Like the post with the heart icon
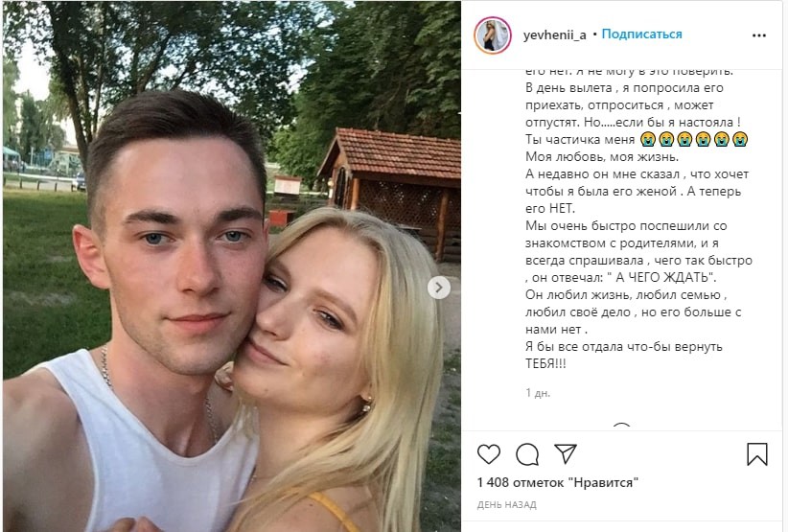 coord(489,454)
